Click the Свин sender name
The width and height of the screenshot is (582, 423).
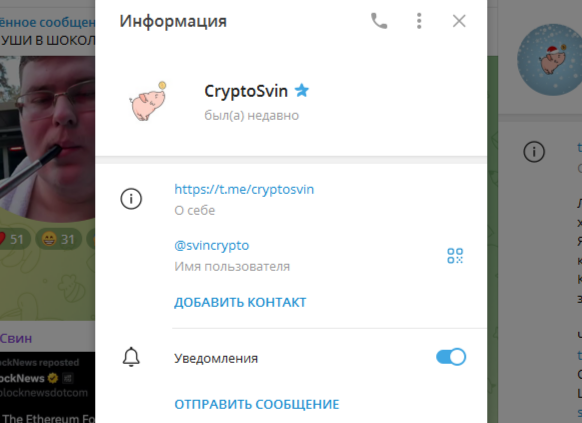click(x=16, y=338)
